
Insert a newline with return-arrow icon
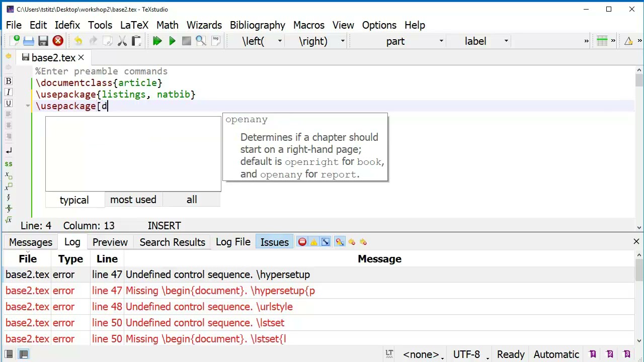pos(9,151)
